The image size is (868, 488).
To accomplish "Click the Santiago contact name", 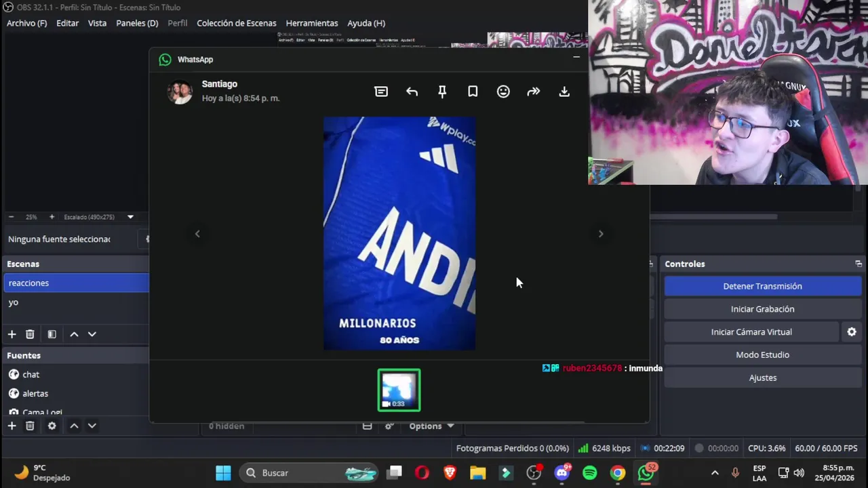I will (220, 84).
